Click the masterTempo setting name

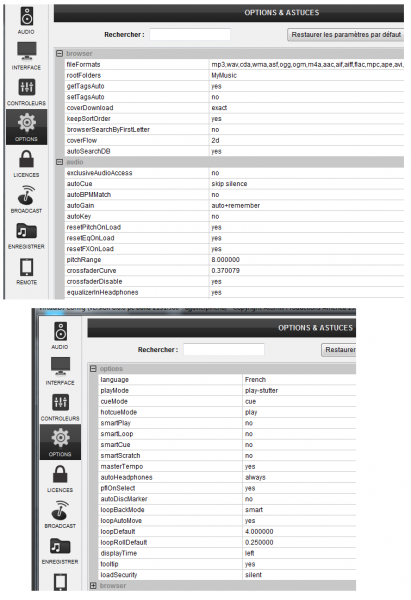(122, 467)
